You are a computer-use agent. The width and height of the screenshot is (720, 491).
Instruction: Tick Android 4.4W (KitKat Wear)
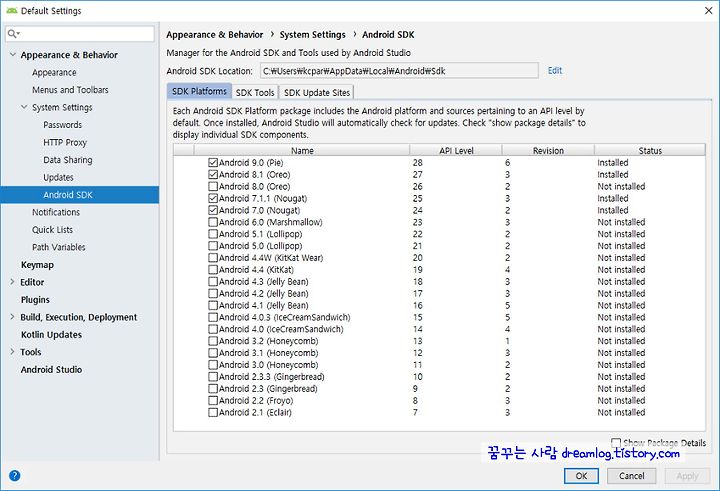pyautogui.click(x=213, y=258)
